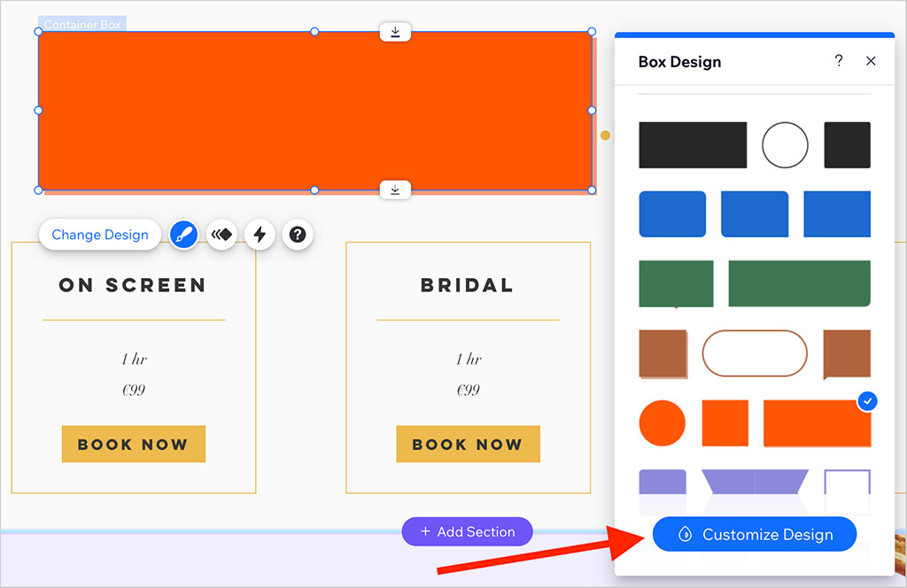The image size is (907, 588).
Task: Select the white circle outline design
Action: [x=785, y=145]
